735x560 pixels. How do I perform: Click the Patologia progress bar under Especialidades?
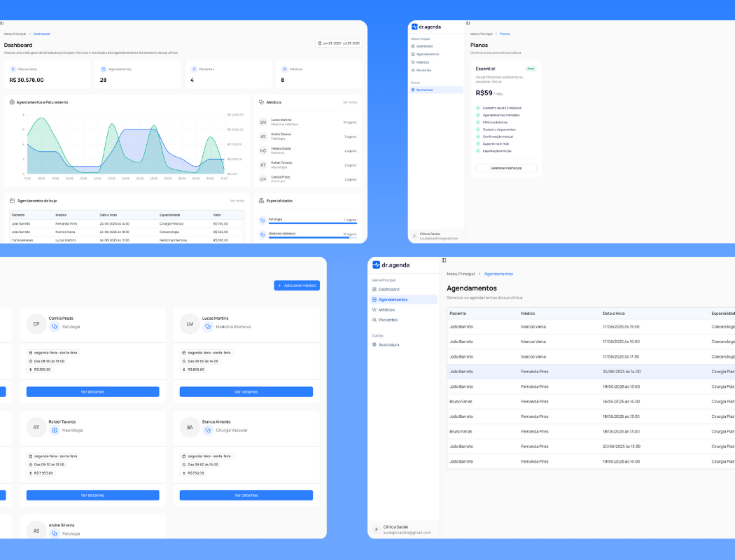[312, 223]
